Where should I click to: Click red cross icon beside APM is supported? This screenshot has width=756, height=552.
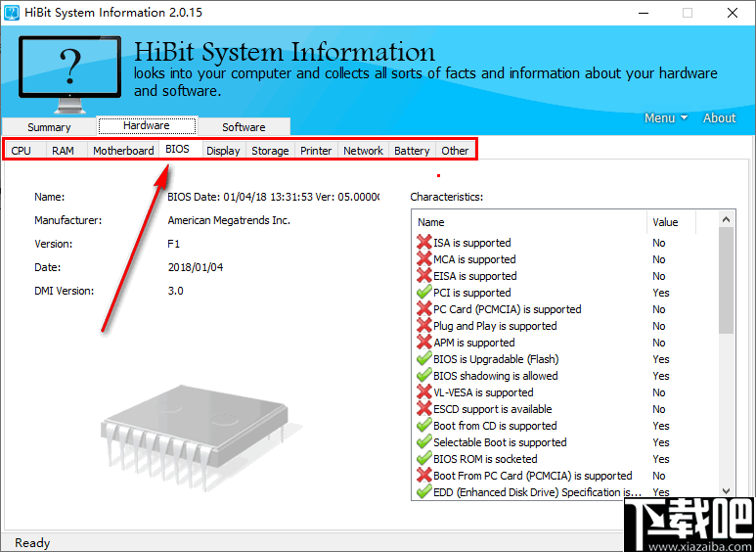(x=423, y=343)
